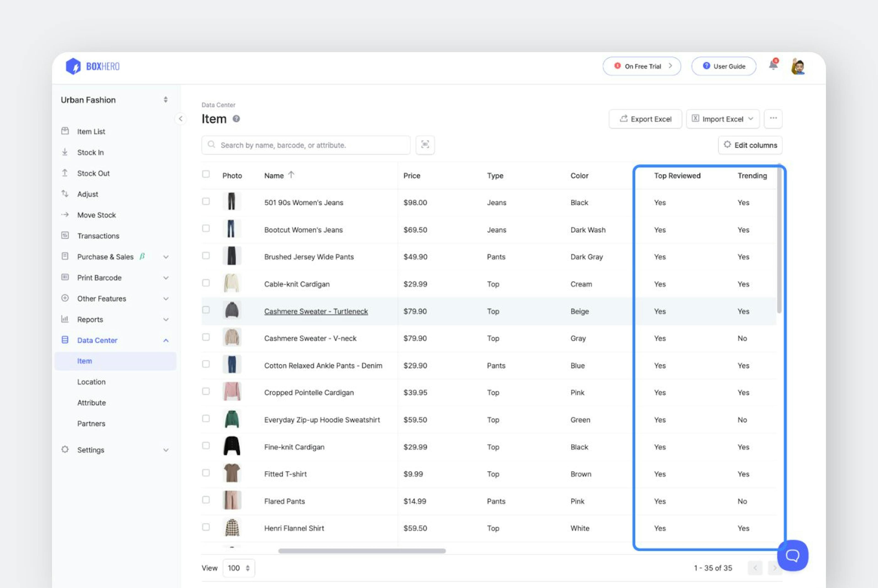878x588 pixels.
Task: Sort by the Name column arrow
Action: click(x=291, y=175)
